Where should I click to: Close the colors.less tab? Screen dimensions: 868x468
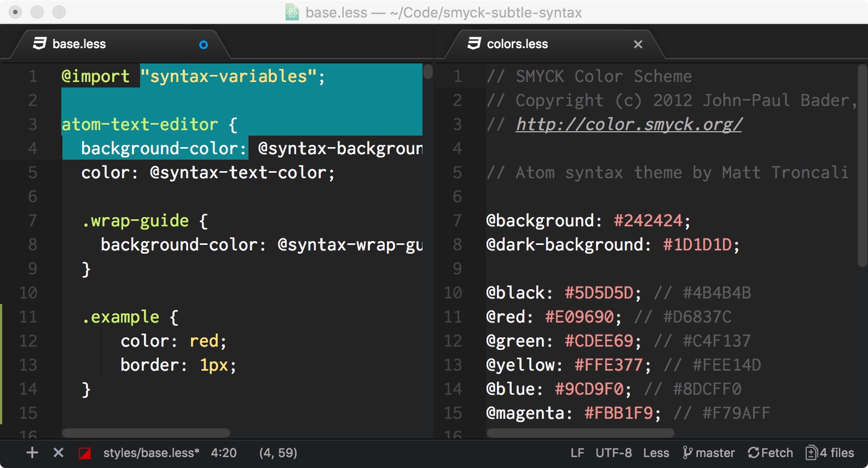coord(638,44)
